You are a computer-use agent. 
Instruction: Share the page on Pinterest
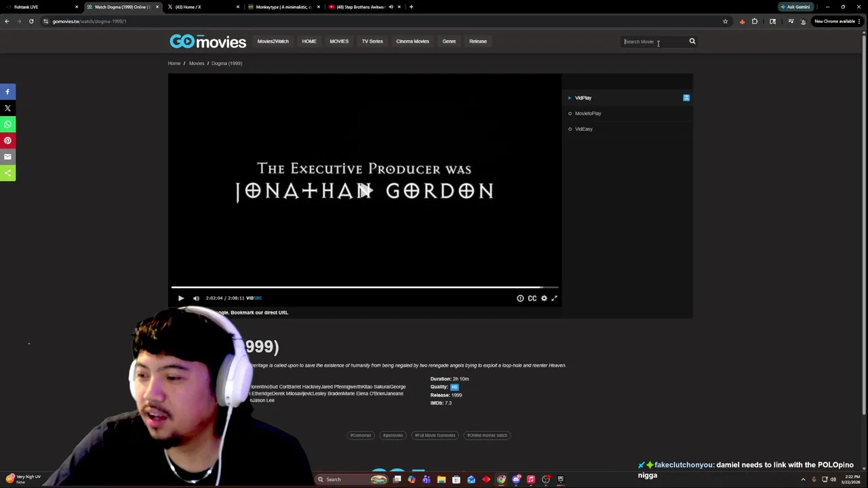pyautogui.click(x=7, y=140)
